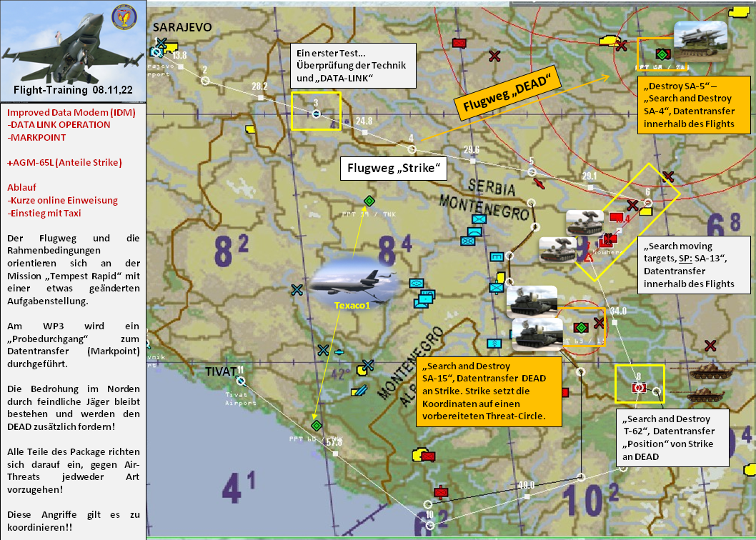Select the lower SA-13 vehicle photo
The image size is (756, 540).
coord(557,249)
